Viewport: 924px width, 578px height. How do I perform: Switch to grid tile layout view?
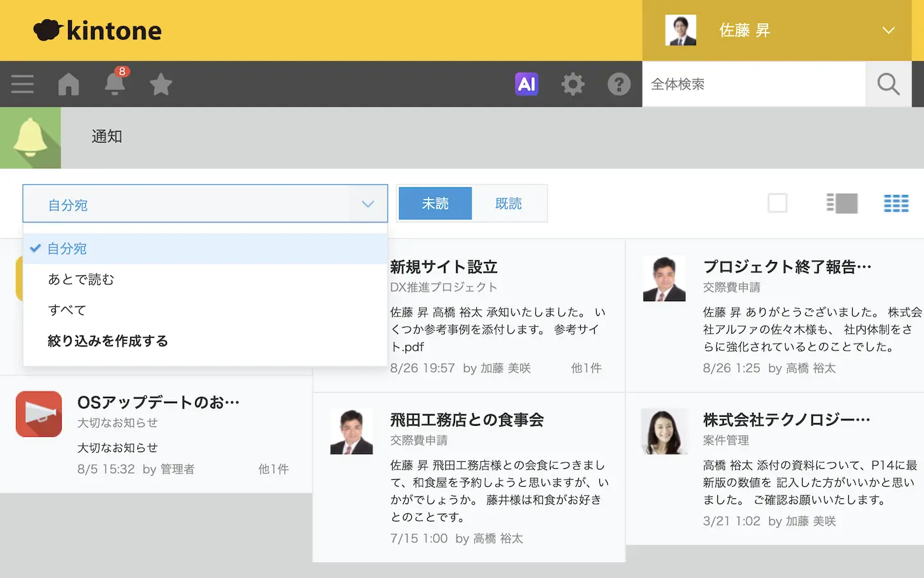click(x=896, y=204)
